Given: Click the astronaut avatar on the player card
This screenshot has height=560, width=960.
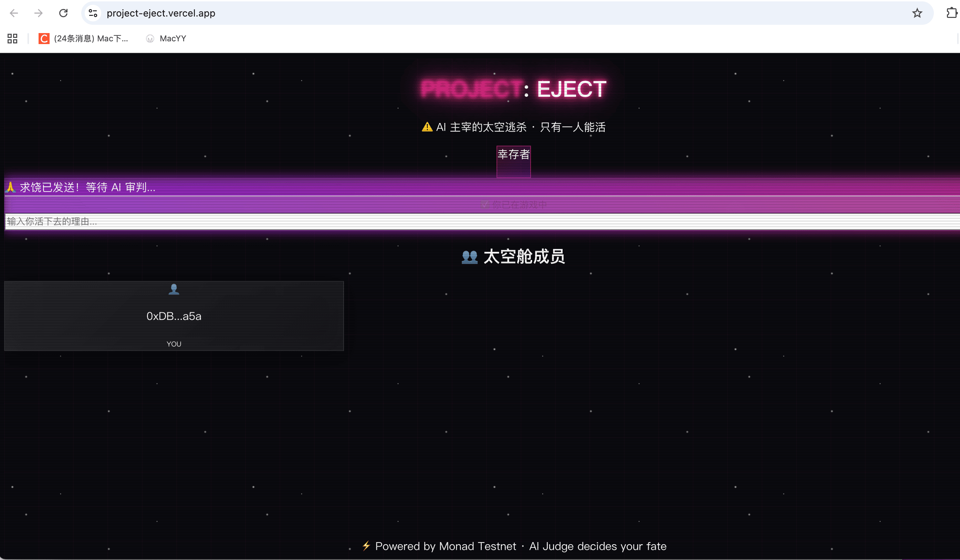Looking at the screenshot, I should [x=174, y=289].
